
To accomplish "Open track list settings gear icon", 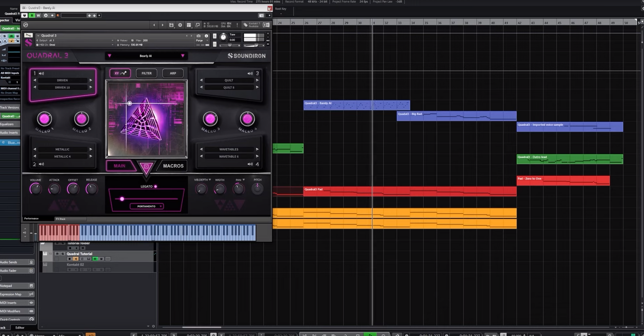I will [153, 326].
